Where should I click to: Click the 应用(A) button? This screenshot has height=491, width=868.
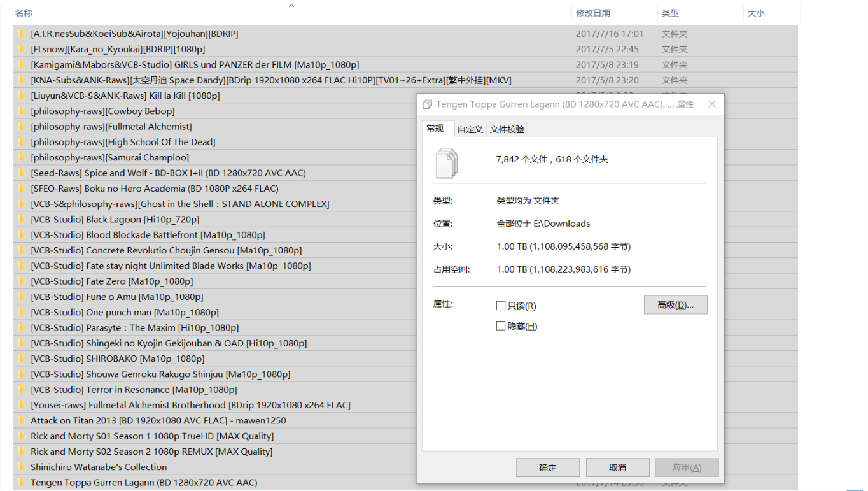tap(687, 467)
